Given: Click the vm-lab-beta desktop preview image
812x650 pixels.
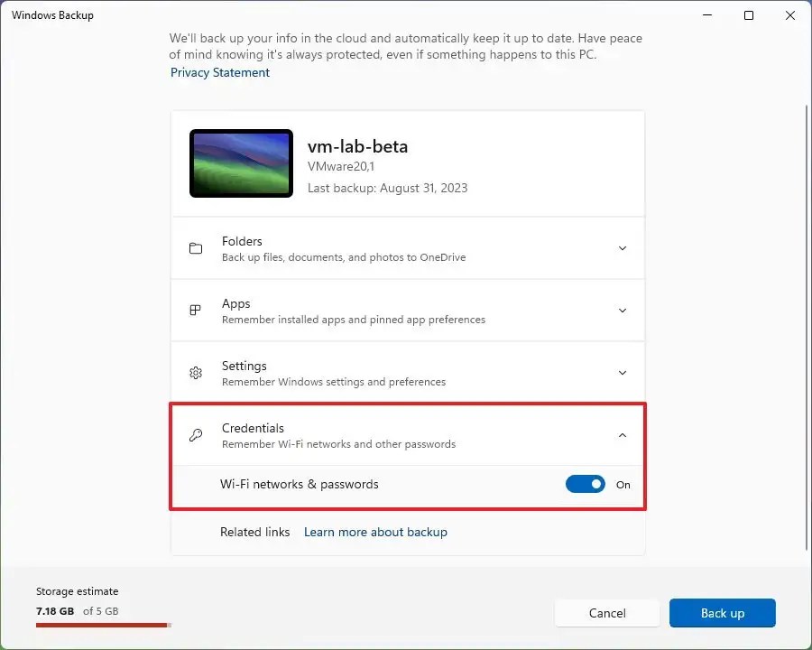Looking at the screenshot, I should point(240,163).
